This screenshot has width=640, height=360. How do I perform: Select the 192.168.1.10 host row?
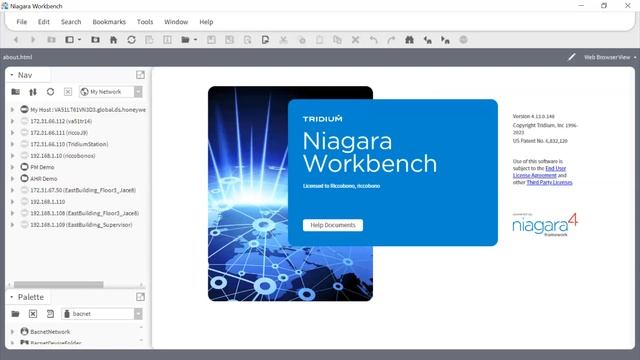click(x=62, y=156)
